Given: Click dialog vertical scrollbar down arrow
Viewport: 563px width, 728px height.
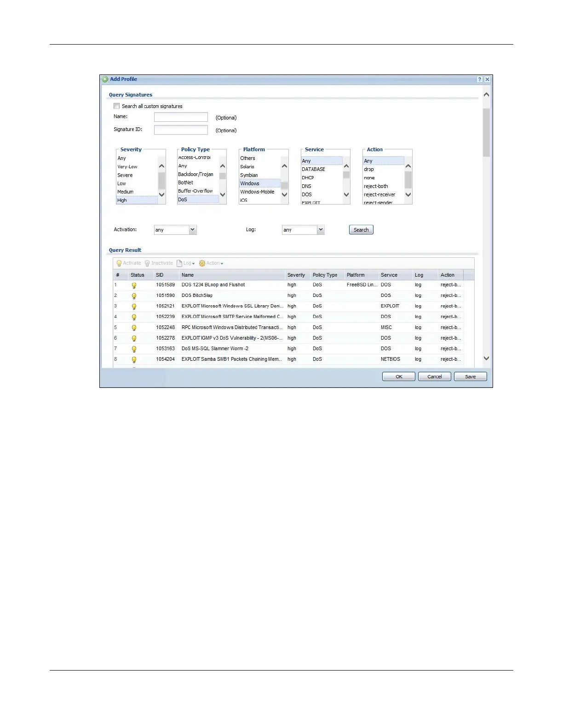Looking at the screenshot, I should (486, 358).
